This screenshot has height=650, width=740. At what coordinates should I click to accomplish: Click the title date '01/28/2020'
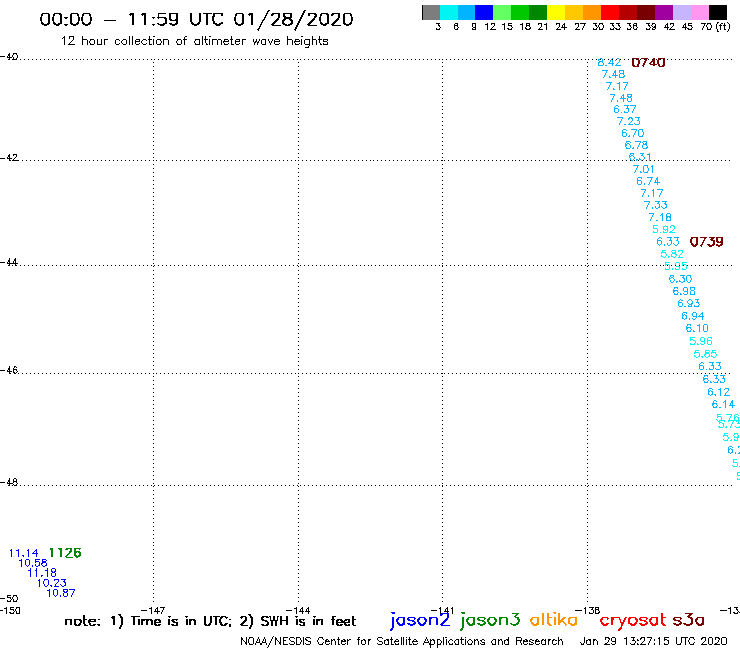point(293,20)
